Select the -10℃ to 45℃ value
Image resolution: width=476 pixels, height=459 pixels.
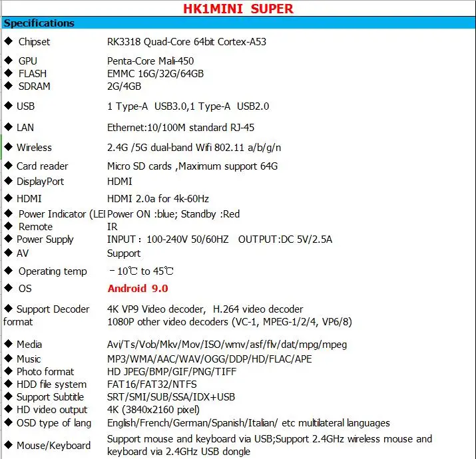(x=141, y=271)
